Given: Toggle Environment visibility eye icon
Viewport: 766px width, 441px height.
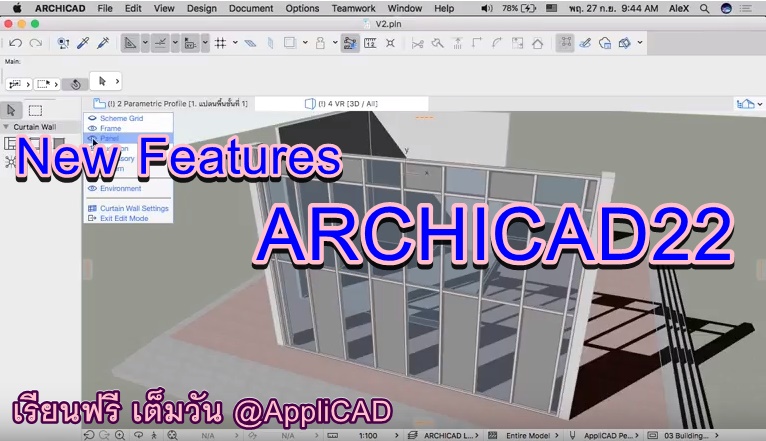Looking at the screenshot, I should coord(92,189).
